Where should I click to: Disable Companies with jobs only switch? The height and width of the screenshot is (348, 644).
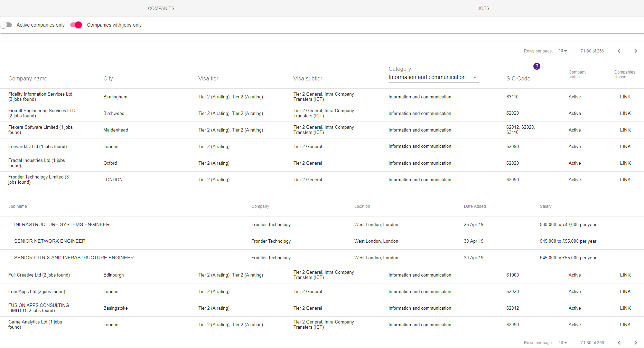point(76,25)
